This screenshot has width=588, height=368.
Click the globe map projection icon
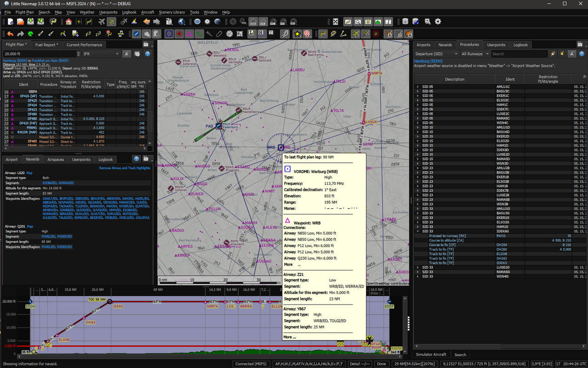pos(182,21)
